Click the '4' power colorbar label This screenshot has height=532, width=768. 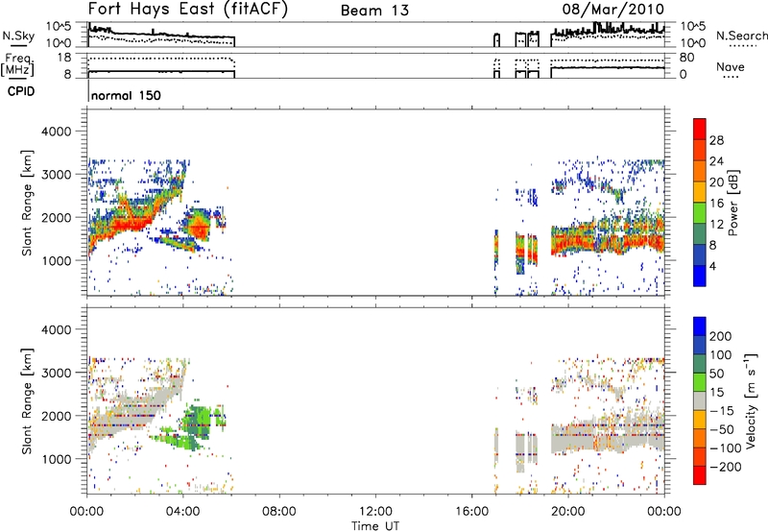click(x=713, y=266)
